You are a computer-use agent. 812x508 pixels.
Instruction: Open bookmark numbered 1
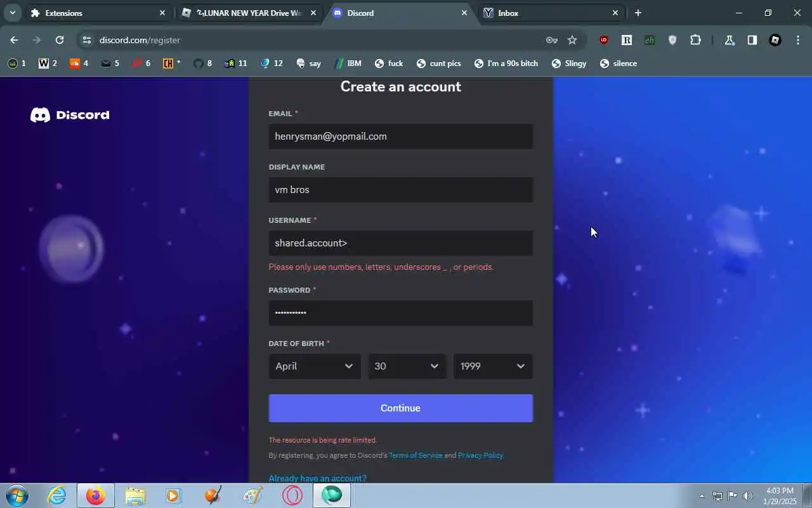pos(16,63)
